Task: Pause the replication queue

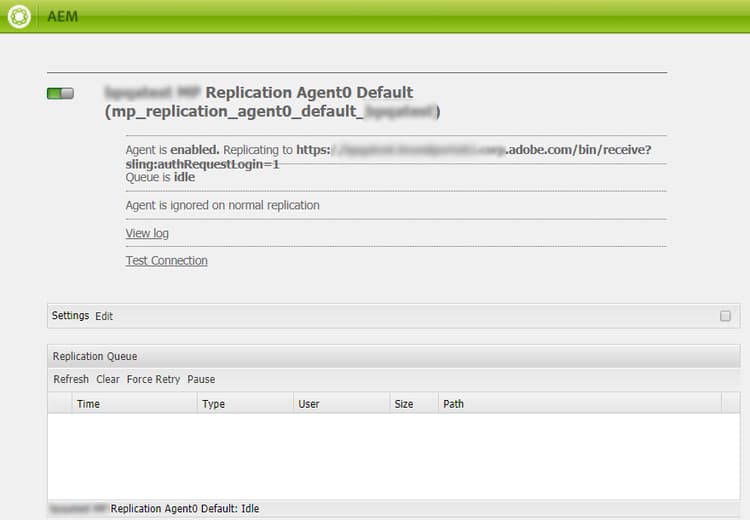Action: pos(201,379)
